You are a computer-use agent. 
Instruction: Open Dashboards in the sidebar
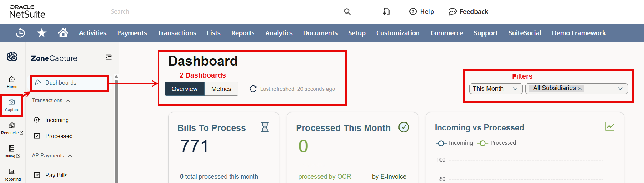(x=69, y=83)
